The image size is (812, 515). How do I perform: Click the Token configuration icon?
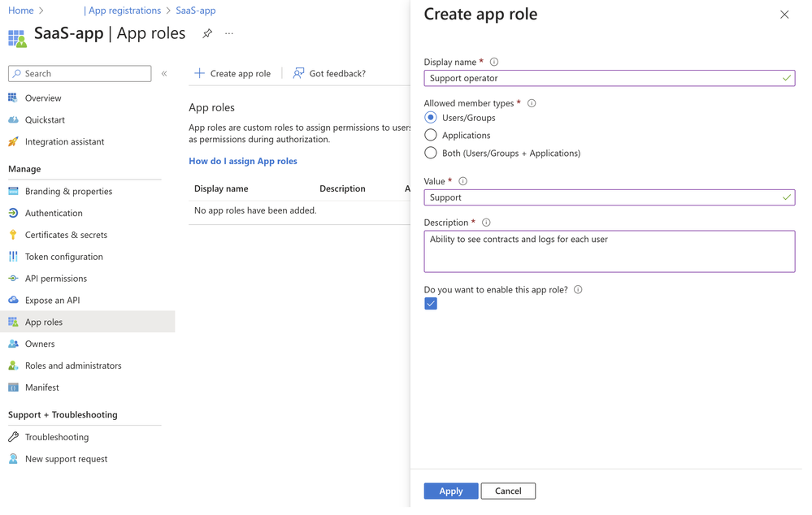click(13, 256)
